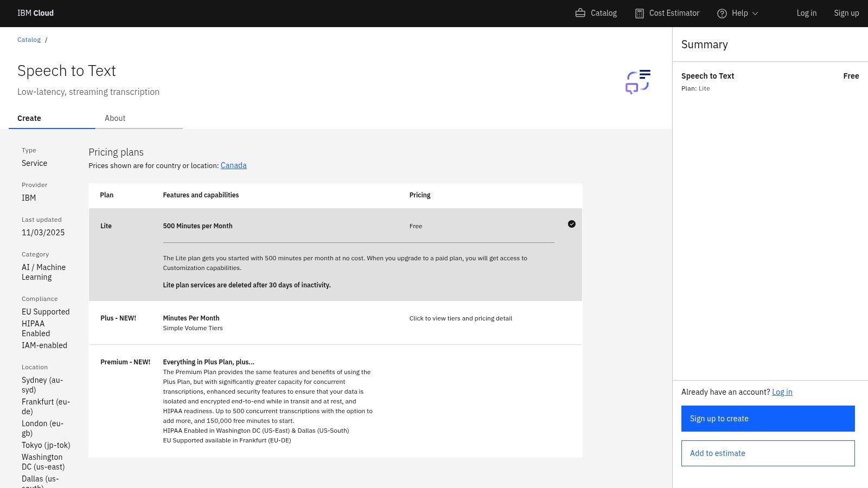Click the Frankfurt (eu-de) location

point(46,407)
